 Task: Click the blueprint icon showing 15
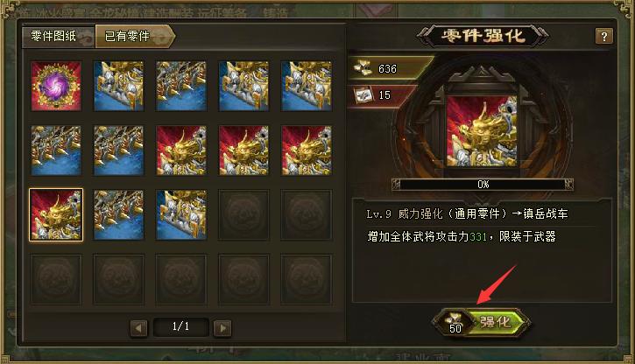(363, 95)
